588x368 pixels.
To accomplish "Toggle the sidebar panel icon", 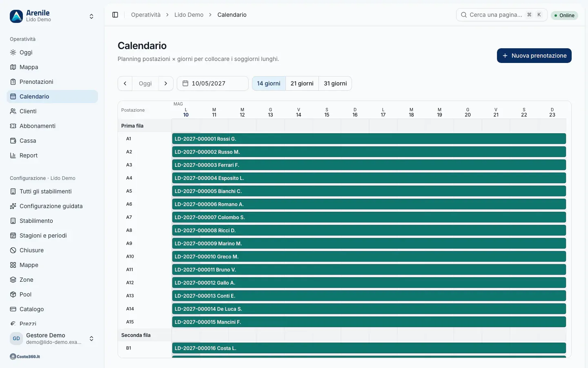I will (115, 15).
